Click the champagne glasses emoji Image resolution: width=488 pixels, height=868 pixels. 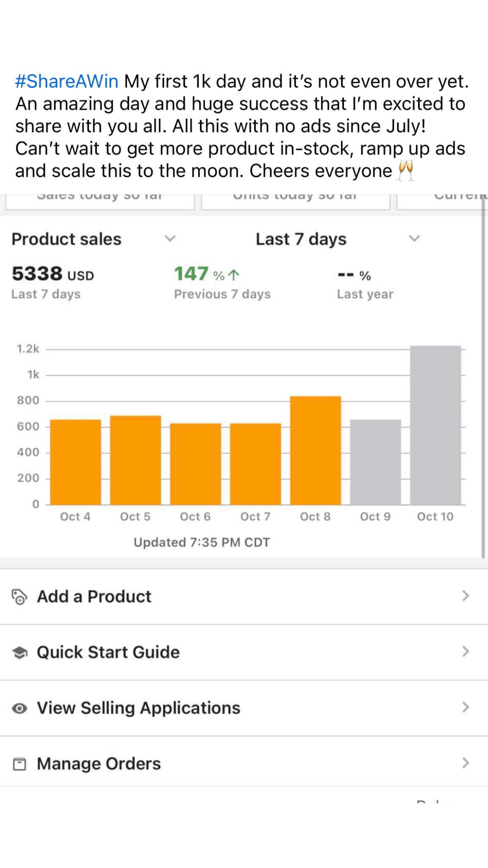[406, 171]
